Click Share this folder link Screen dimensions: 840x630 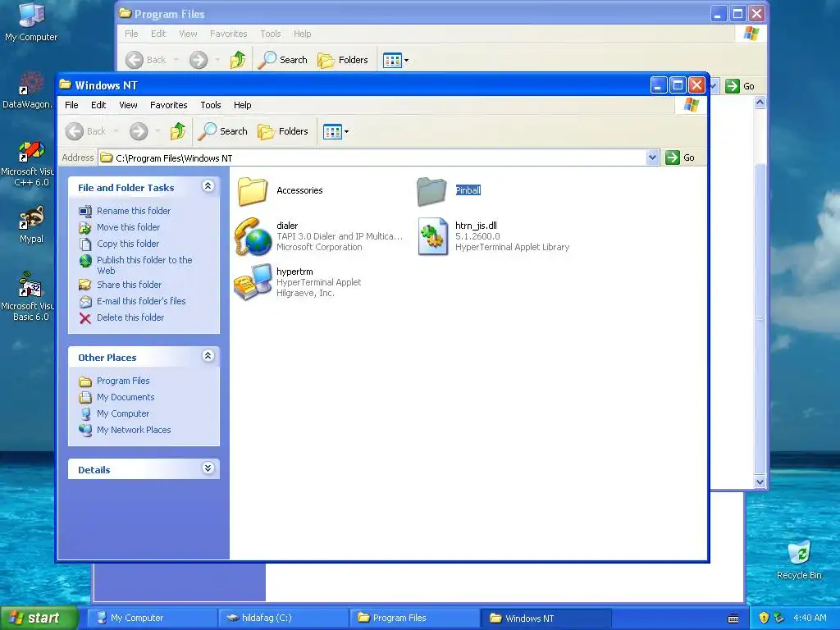tap(129, 285)
